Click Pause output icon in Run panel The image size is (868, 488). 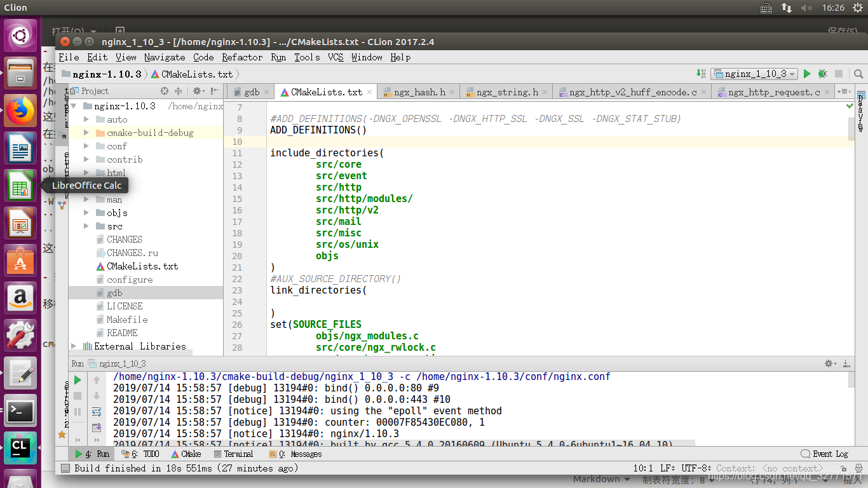click(x=78, y=412)
